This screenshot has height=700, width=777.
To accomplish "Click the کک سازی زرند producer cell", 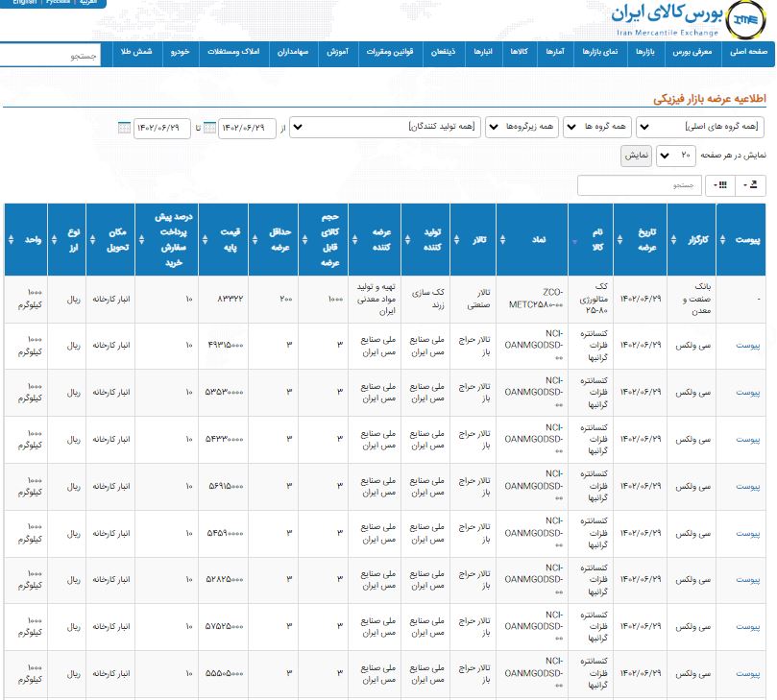I will (426, 299).
